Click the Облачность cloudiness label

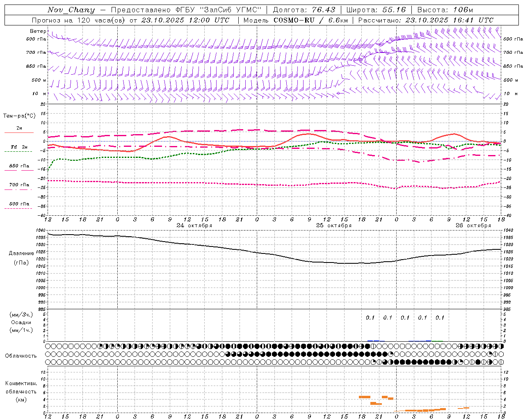21,356
